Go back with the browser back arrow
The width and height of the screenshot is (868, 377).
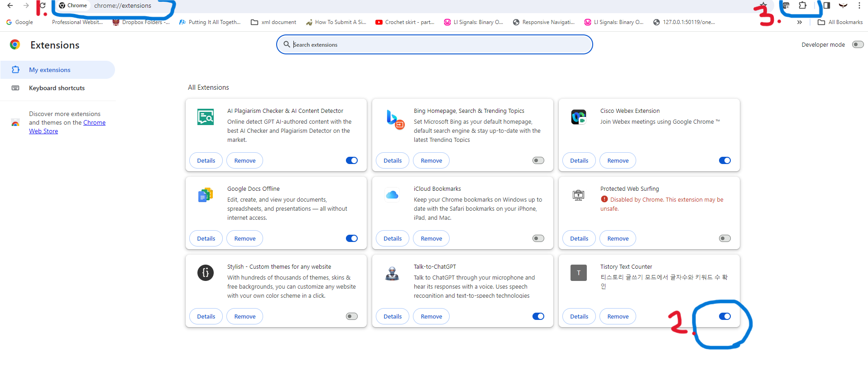[10, 5]
